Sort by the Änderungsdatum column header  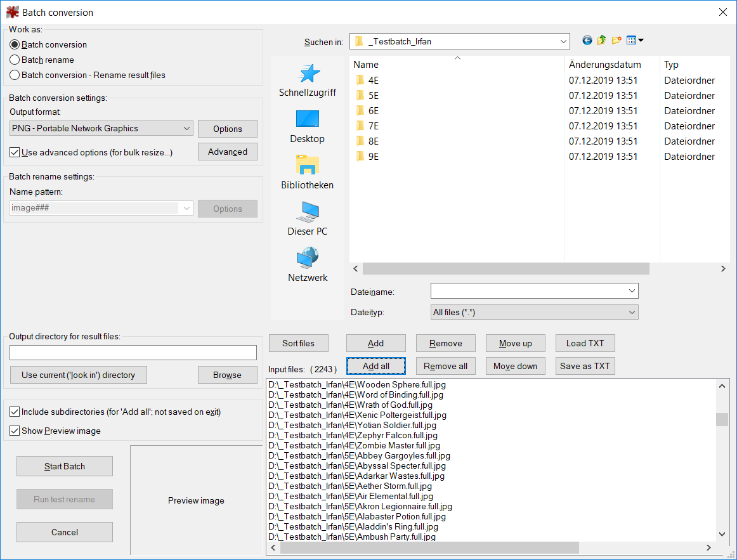coord(605,65)
